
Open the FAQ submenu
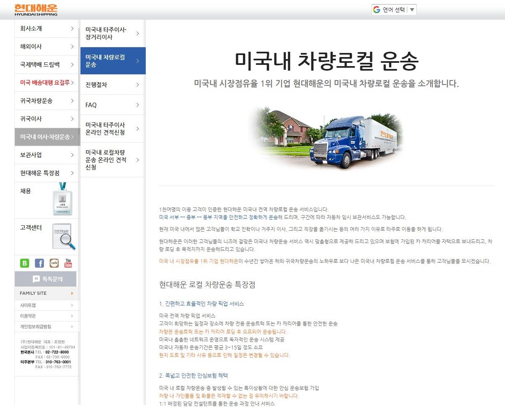click(112, 105)
